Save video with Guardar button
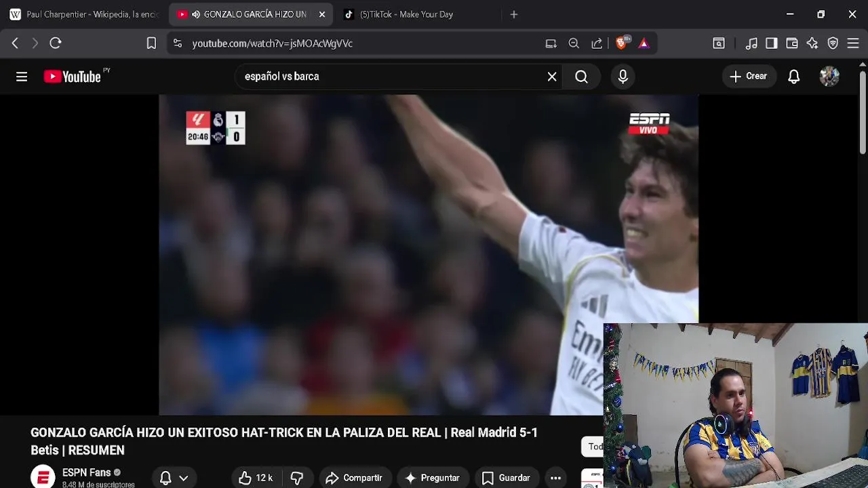 coord(506,478)
